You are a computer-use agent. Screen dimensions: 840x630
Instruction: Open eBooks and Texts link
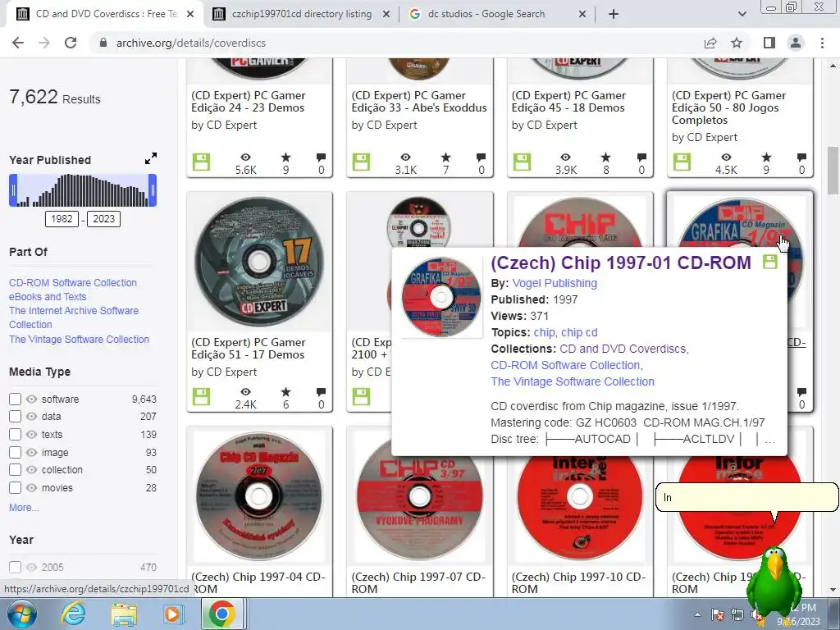pyautogui.click(x=48, y=297)
